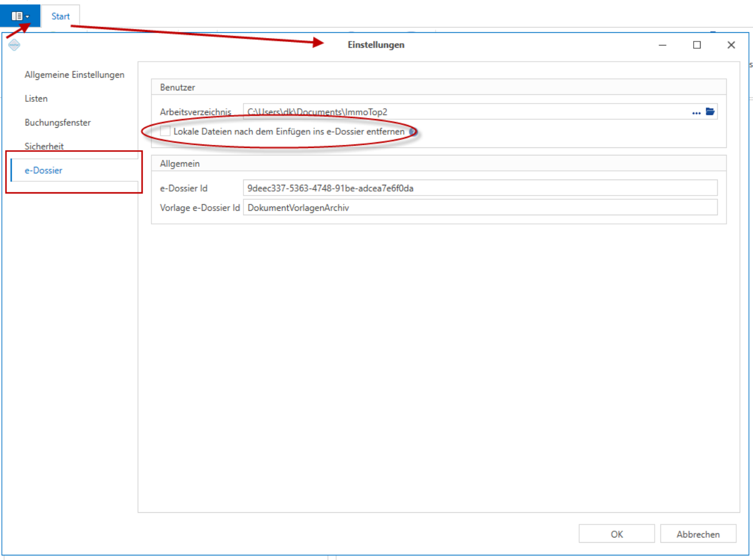
Task: Click the Einstellungen window title
Action: coord(376,45)
